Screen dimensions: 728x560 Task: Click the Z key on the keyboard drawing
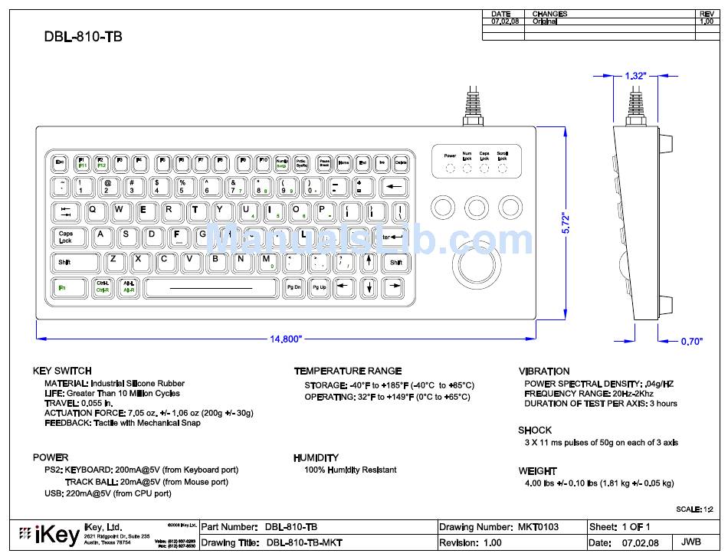tap(113, 262)
